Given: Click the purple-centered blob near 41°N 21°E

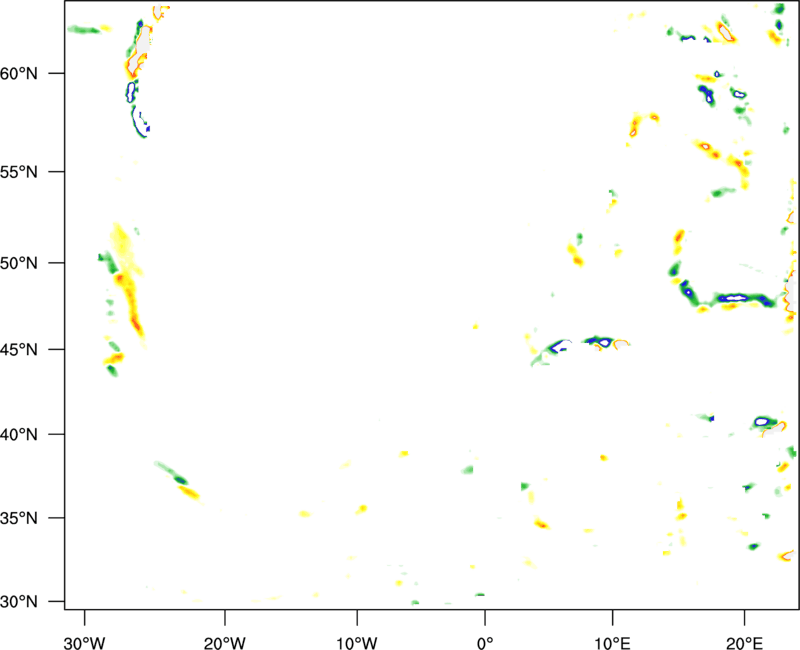Looking at the screenshot, I should coord(764,422).
